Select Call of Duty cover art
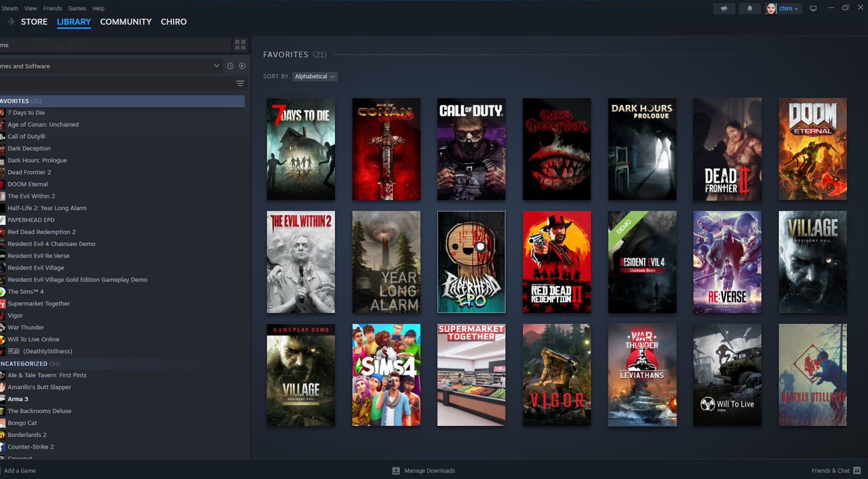Screen dimensions: 868x479 pyautogui.click(x=471, y=149)
